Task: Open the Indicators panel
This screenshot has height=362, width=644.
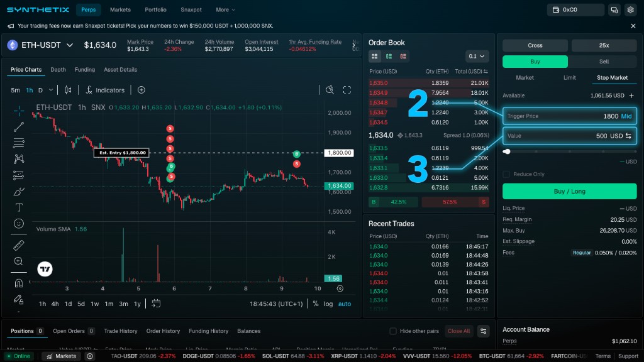Action: point(105,90)
